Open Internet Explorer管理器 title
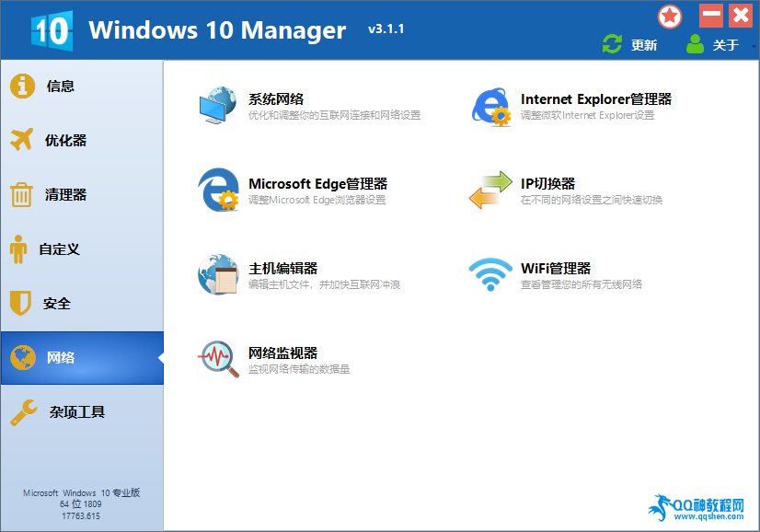The height and width of the screenshot is (532, 760). coord(596,98)
